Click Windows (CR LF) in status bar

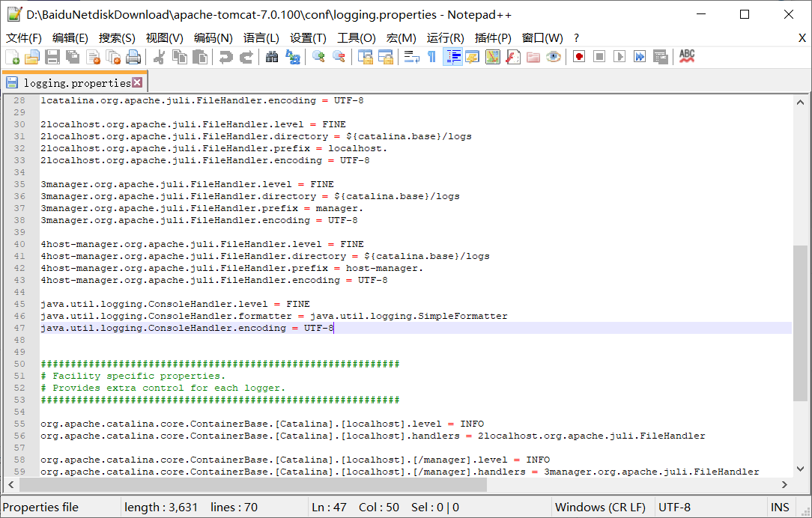[600, 507]
